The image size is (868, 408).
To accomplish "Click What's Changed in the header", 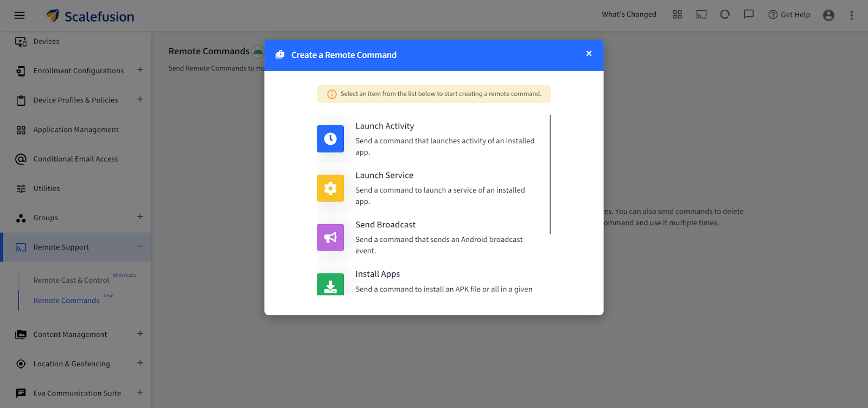I will pos(629,14).
